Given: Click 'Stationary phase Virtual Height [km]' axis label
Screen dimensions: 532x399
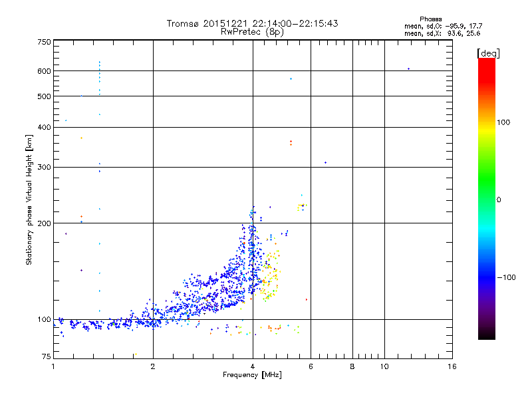Looking at the screenshot, I should click(x=29, y=199).
